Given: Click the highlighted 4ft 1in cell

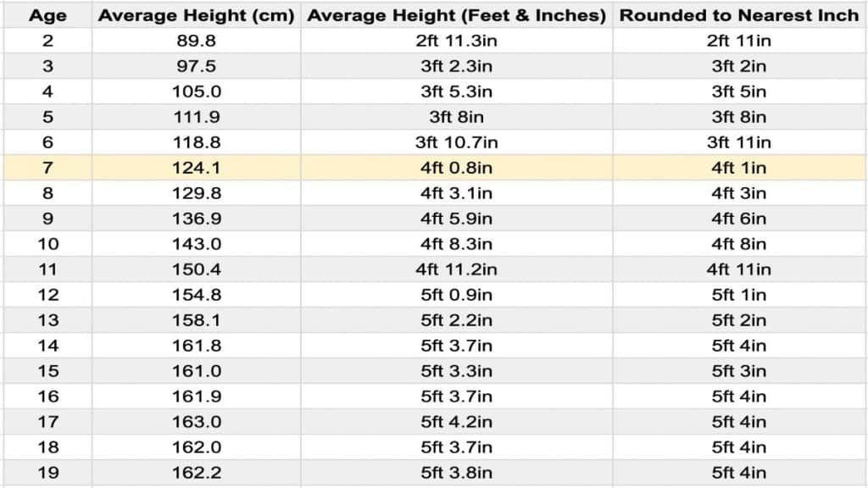Looking at the screenshot, I should pos(738,168).
